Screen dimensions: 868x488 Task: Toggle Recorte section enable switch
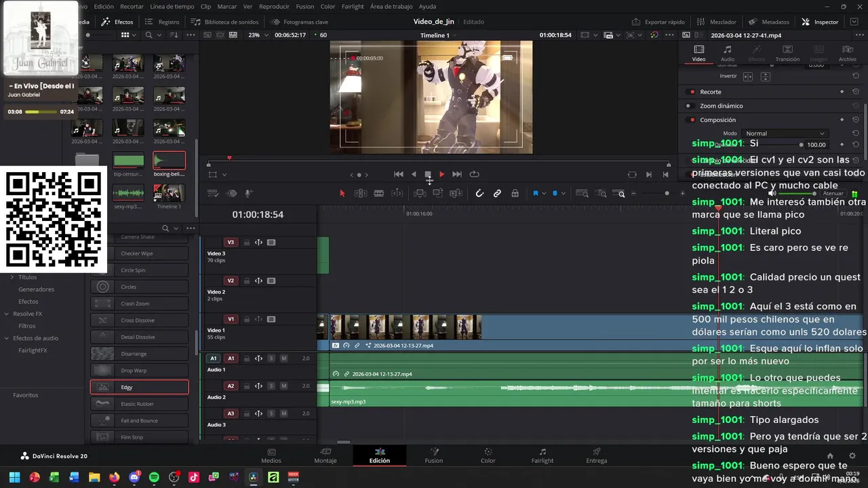692,92
